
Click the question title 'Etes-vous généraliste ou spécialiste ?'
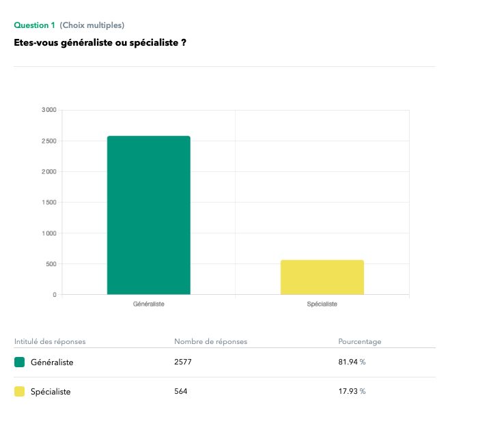pos(100,43)
